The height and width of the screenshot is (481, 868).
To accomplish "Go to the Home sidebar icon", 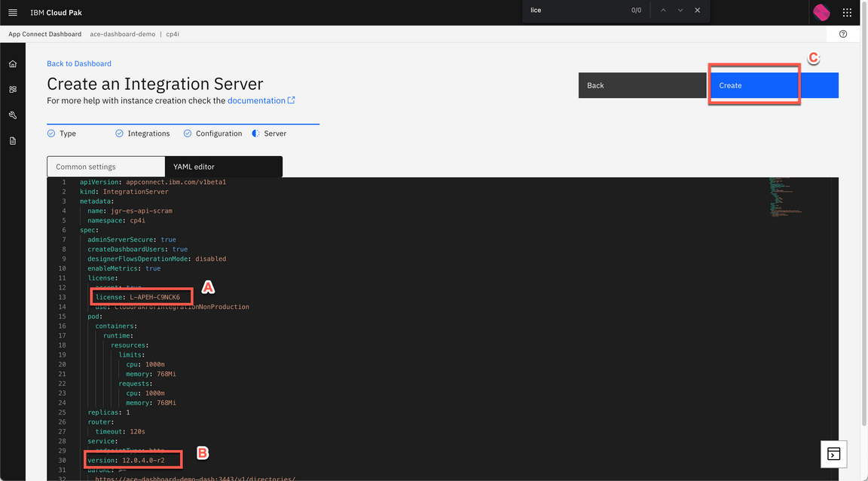I will coord(13,64).
